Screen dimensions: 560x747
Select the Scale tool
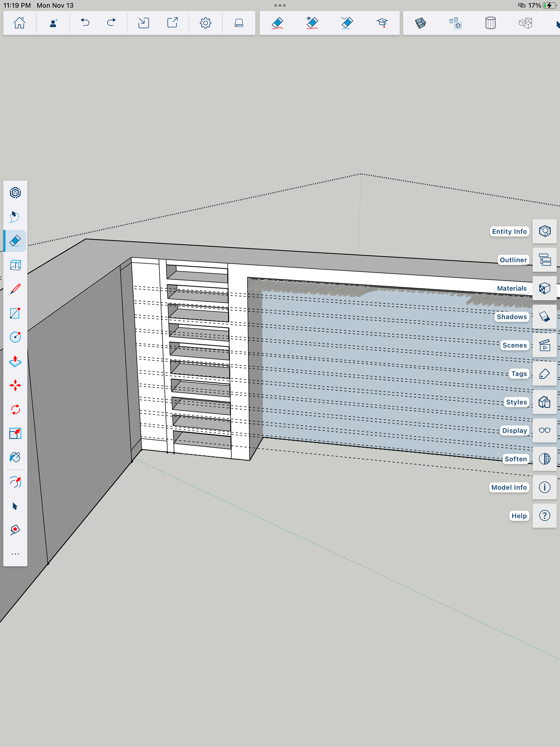15,433
